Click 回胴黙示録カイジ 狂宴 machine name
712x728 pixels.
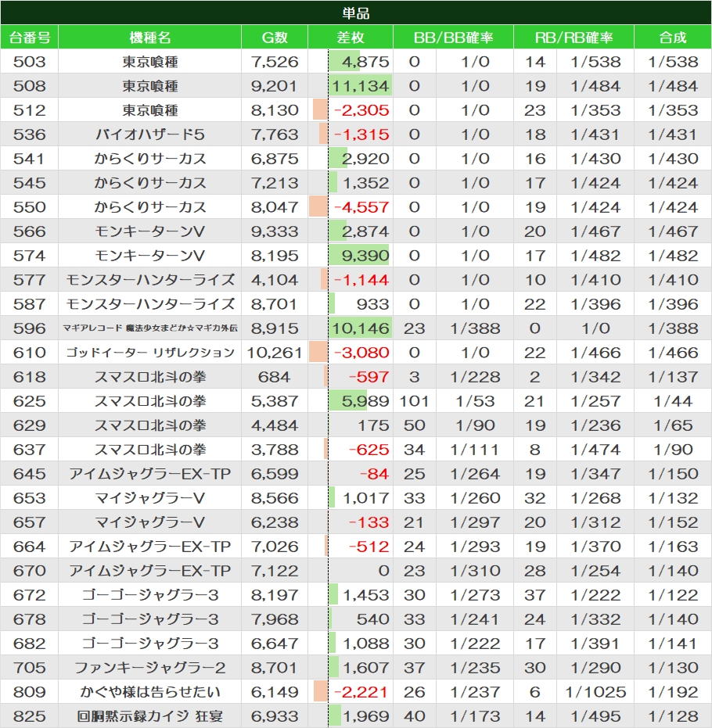pyautogui.click(x=150, y=716)
